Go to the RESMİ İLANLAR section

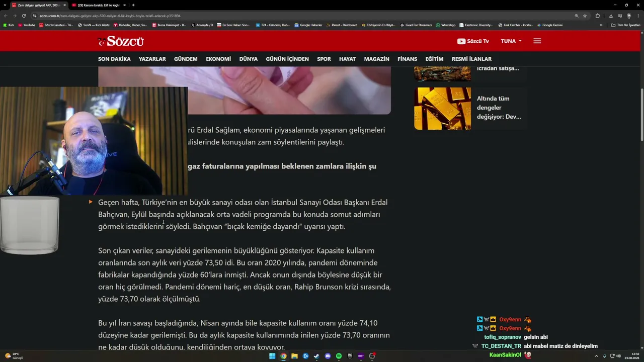471,59
